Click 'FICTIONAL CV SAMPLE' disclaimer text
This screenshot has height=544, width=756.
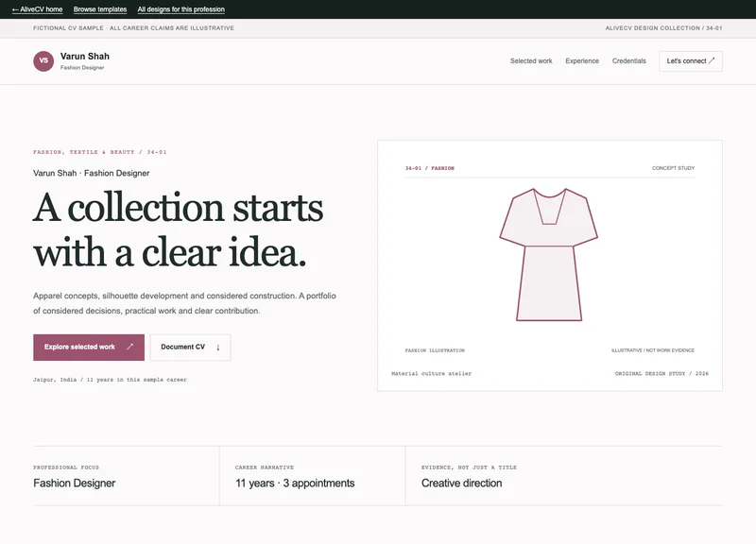point(133,28)
